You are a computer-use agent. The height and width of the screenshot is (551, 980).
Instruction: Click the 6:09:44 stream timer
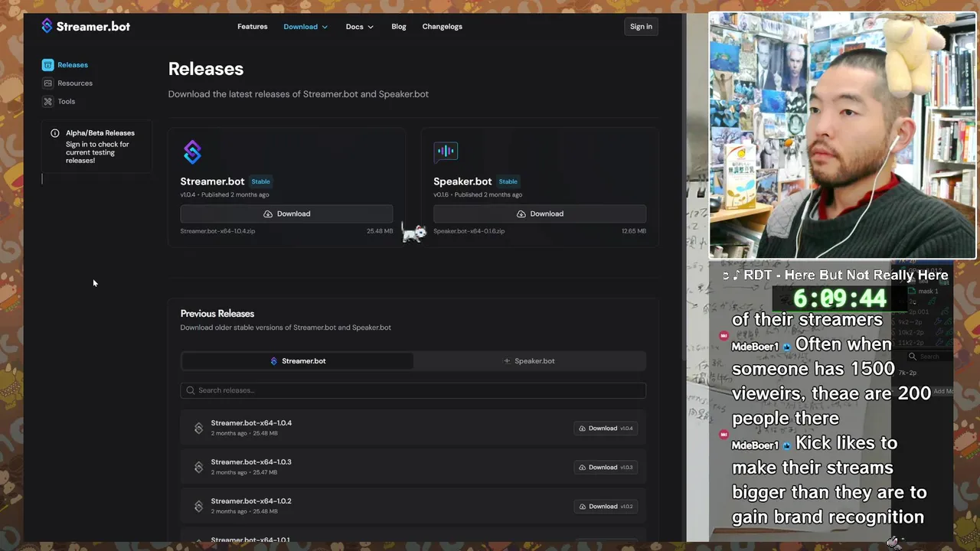click(x=840, y=298)
